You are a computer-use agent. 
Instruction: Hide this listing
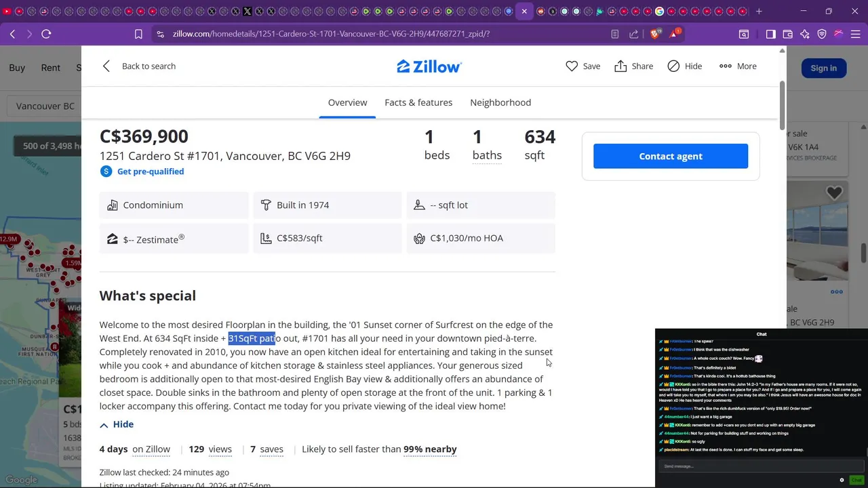click(684, 66)
